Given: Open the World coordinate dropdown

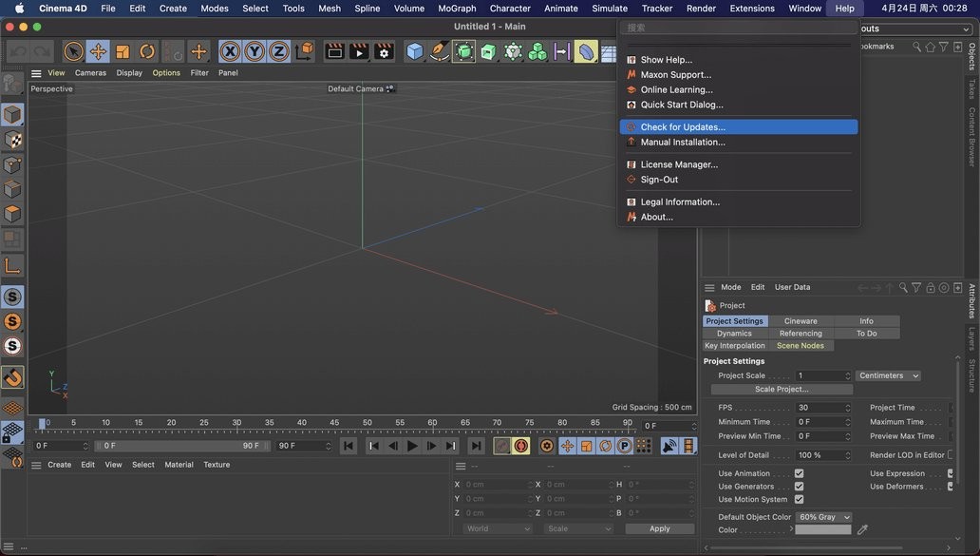Looking at the screenshot, I should click(498, 528).
